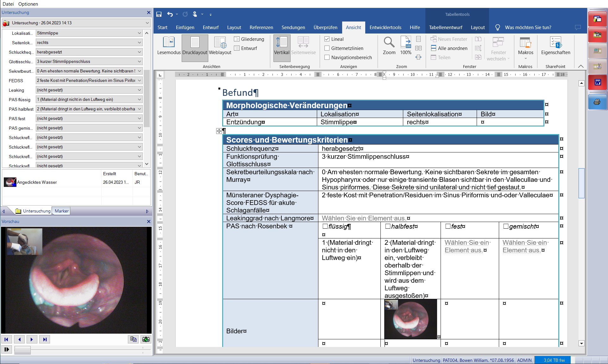Viewport: 608px width, 364px height.
Task: Enable Navigationsbereich checkbox
Action: point(327,57)
